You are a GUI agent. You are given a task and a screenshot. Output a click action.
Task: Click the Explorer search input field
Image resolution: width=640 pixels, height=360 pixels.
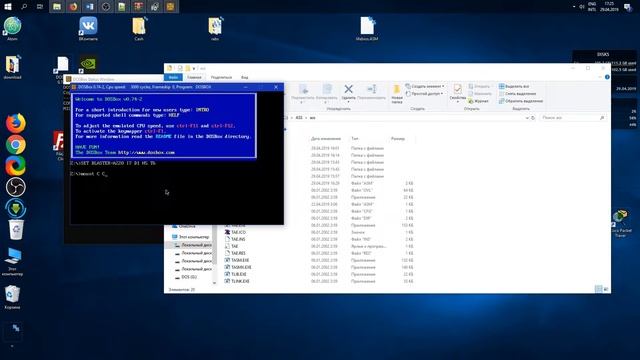(x=572, y=118)
